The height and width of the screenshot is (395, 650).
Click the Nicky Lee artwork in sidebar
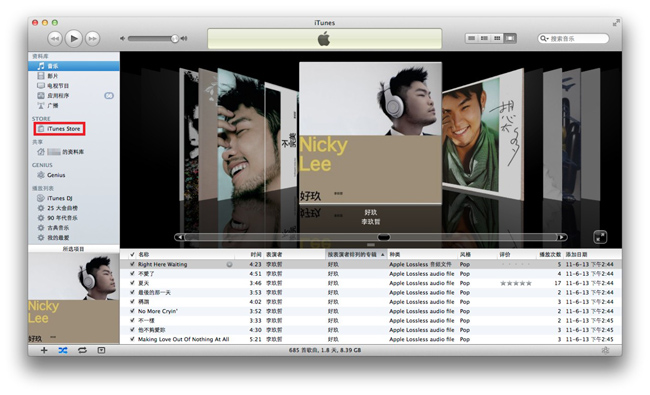tap(74, 298)
